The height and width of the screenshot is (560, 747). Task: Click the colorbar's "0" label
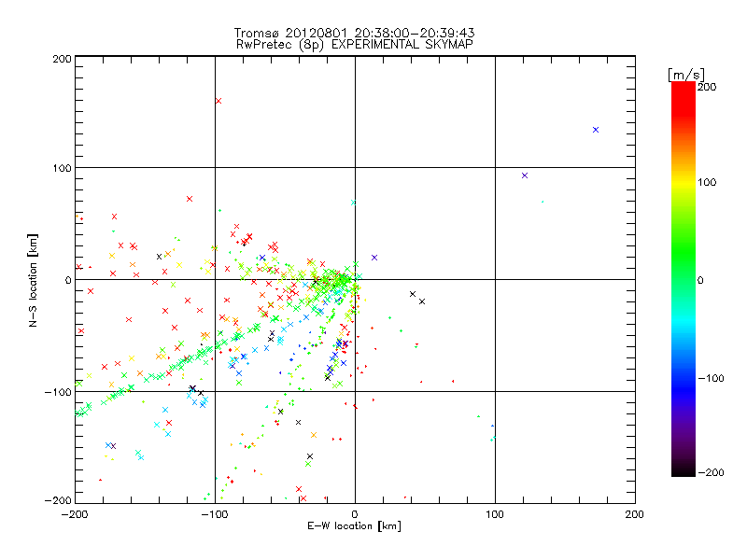tap(700, 280)
